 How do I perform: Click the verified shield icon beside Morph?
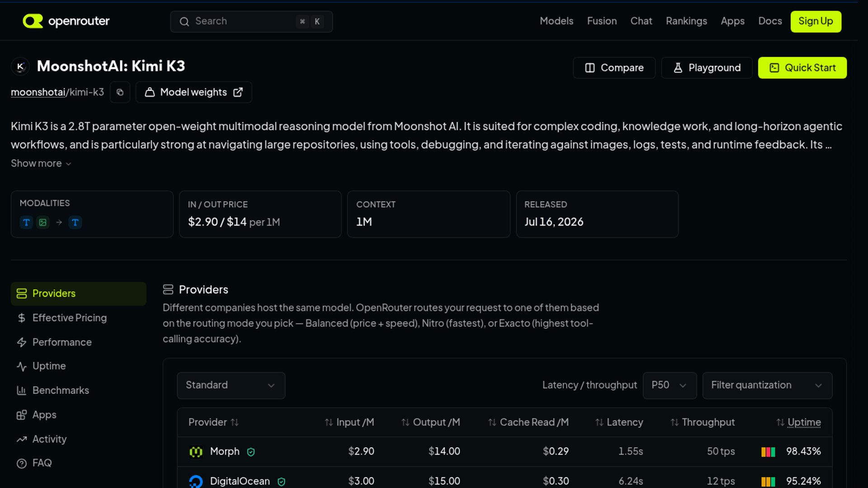tap(251, 452)
